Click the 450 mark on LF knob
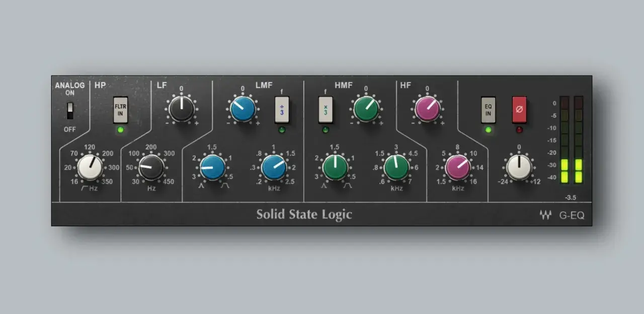 (x=169, y=182)
